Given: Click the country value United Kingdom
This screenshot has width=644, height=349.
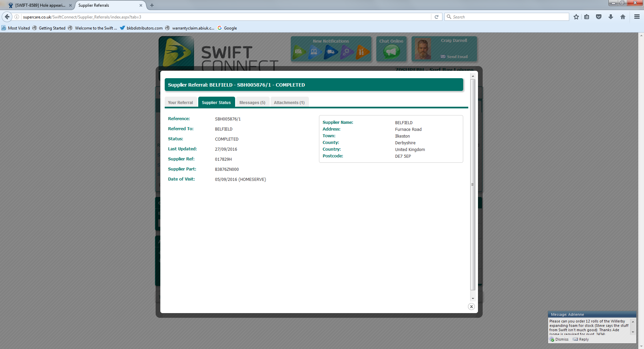Looking at the screenshot, I should [x=410, y=150].
